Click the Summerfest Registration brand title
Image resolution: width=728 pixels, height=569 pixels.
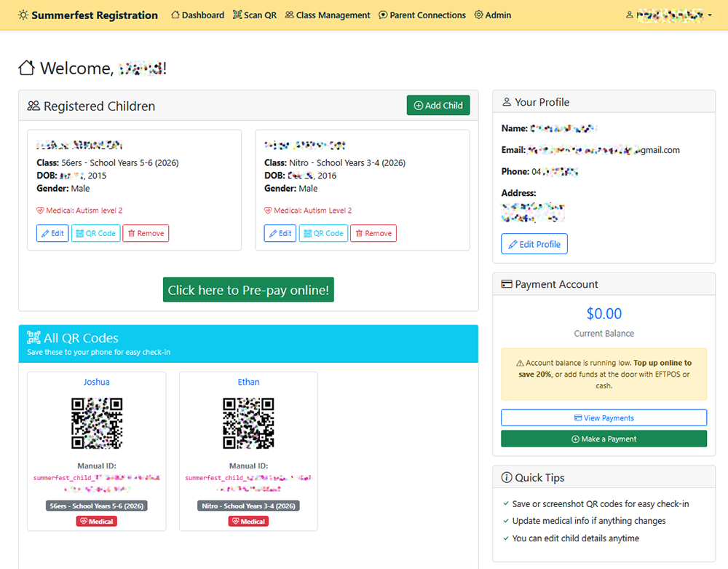[95, 15]
